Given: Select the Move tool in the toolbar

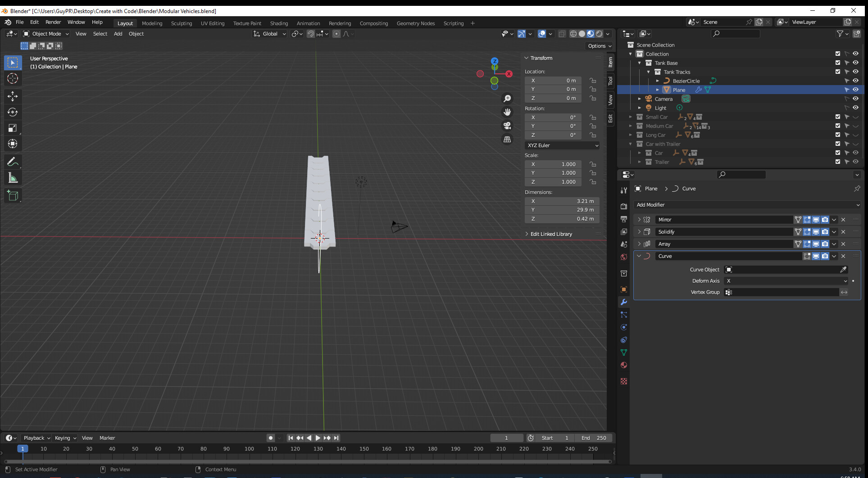Looking at the screenshot, I should (x=13, y=96).
